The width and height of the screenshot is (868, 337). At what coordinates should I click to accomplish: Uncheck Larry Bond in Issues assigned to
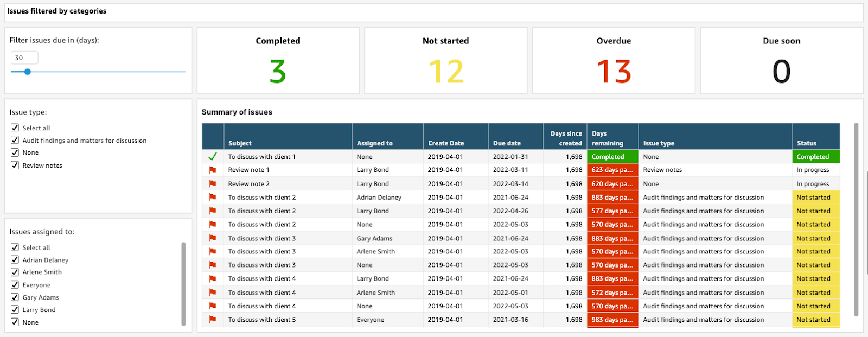coord(15,310)
